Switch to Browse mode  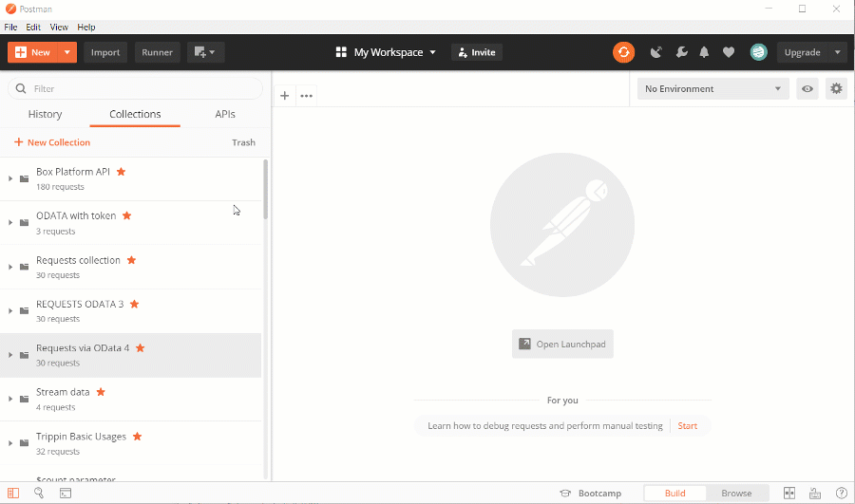click(x=736, y=494)
